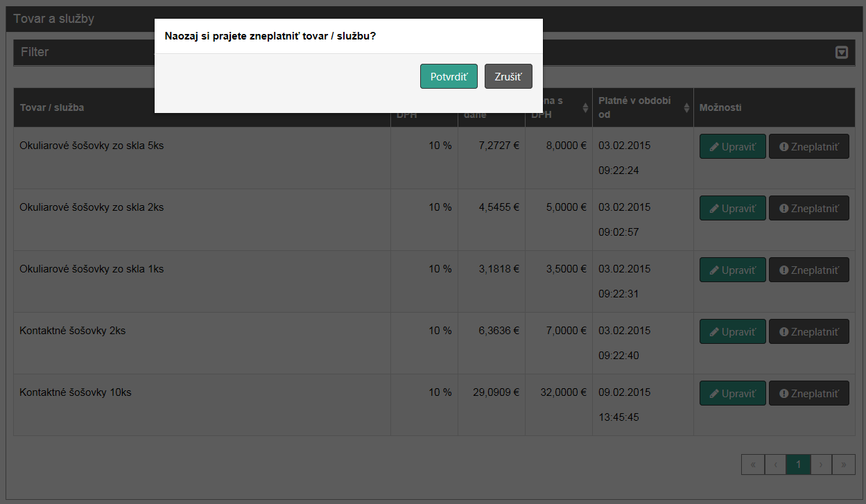This screenshot has width=866, height=504.
Task: Click the Tovar a služby panel title
Action: [x=53, y=19]
